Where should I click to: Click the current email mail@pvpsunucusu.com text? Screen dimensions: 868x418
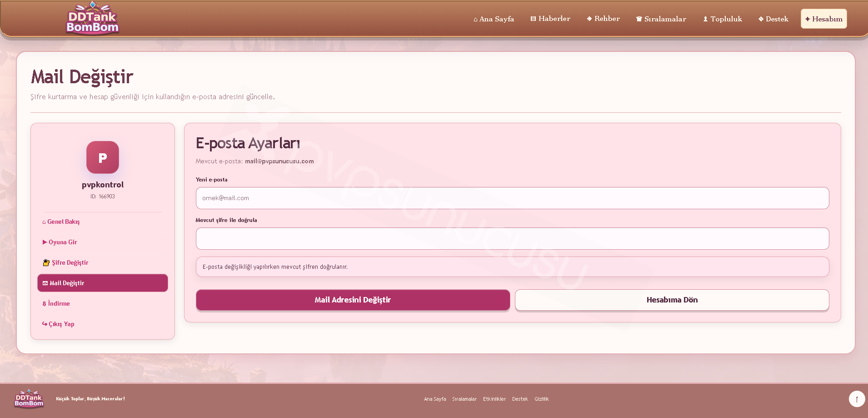279,161
